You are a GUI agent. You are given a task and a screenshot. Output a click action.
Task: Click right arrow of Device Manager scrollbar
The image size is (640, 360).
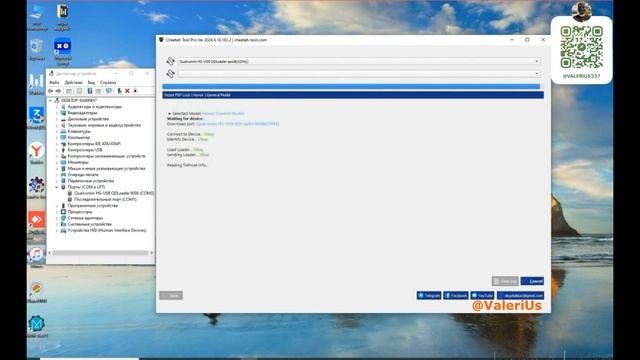[x=151, y=253]
